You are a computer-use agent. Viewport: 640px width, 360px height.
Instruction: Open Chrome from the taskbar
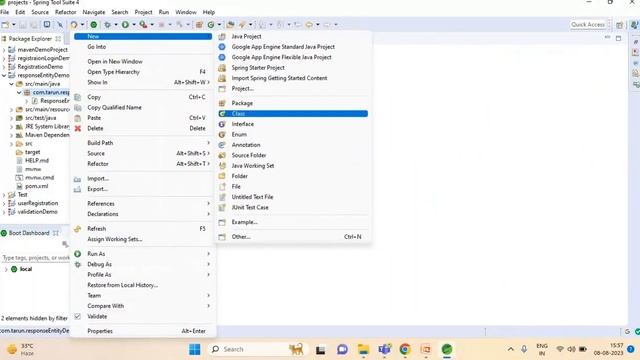click(x=405, y=349)
